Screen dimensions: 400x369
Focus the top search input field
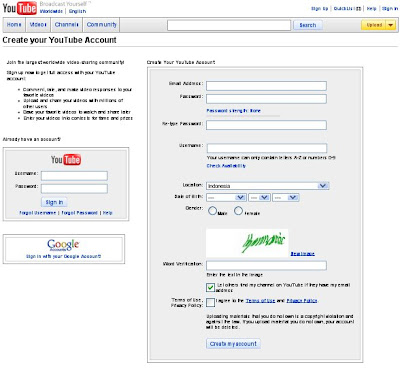229,25
